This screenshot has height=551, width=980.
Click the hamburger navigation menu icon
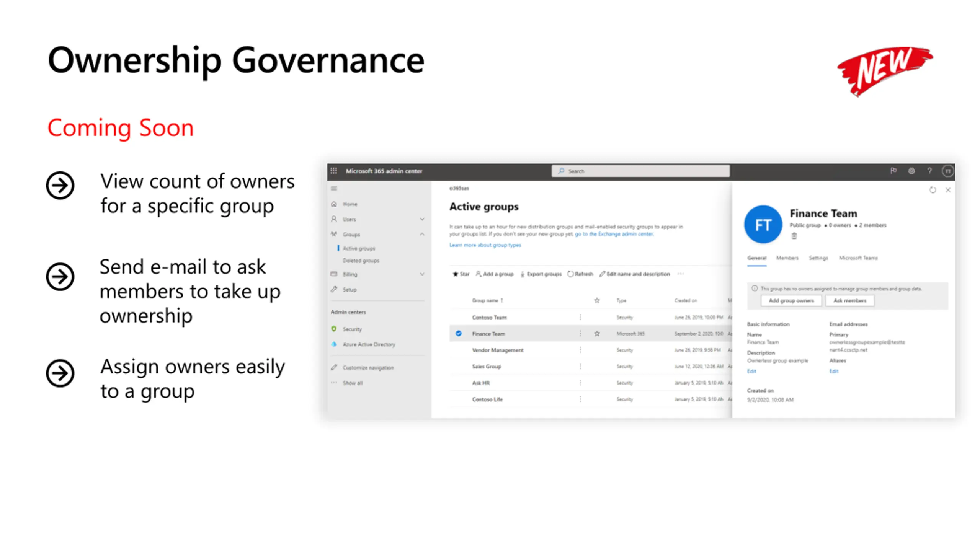(334, 189)
